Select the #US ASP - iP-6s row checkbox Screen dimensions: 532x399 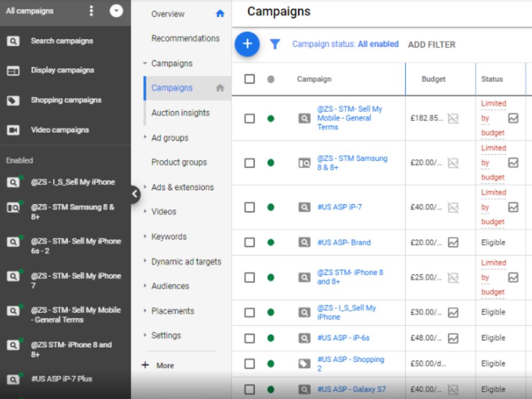click(250, 338)
